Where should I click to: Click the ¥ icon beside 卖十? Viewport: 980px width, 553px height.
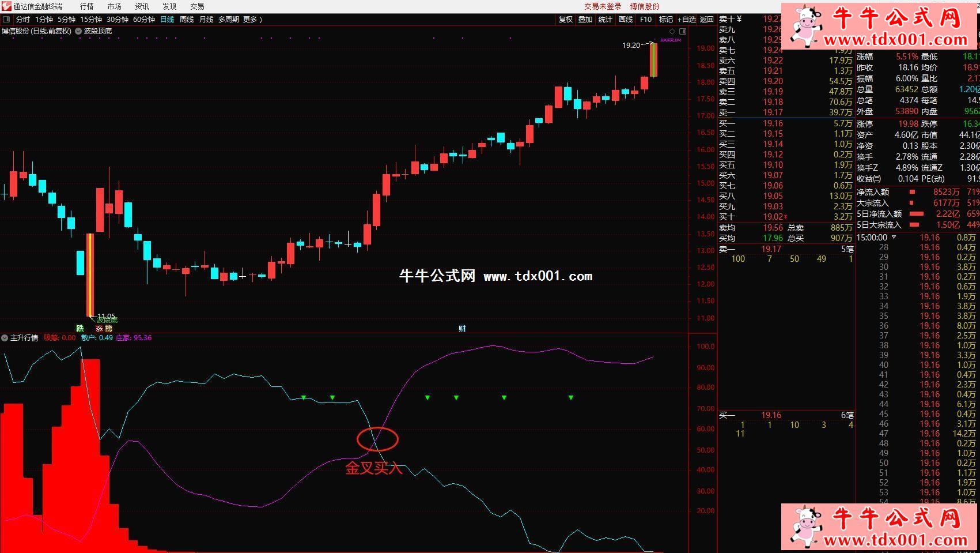(x=740, y=19)
